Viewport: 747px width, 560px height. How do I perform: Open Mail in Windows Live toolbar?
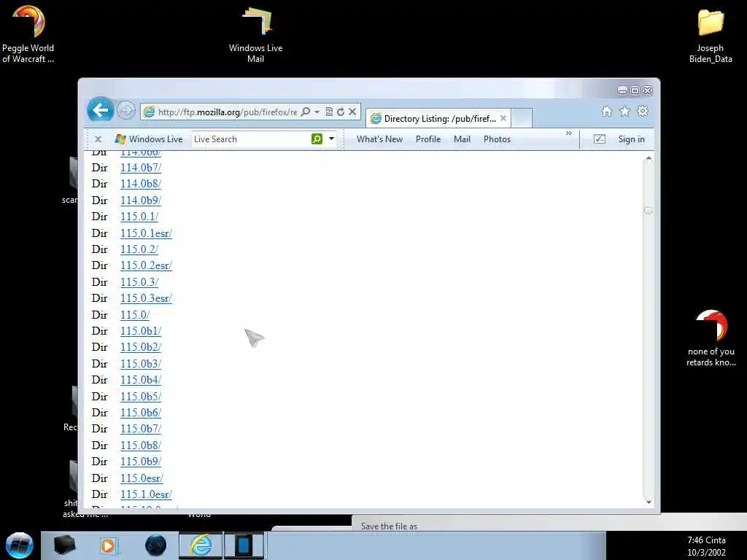tap(462, 139)
